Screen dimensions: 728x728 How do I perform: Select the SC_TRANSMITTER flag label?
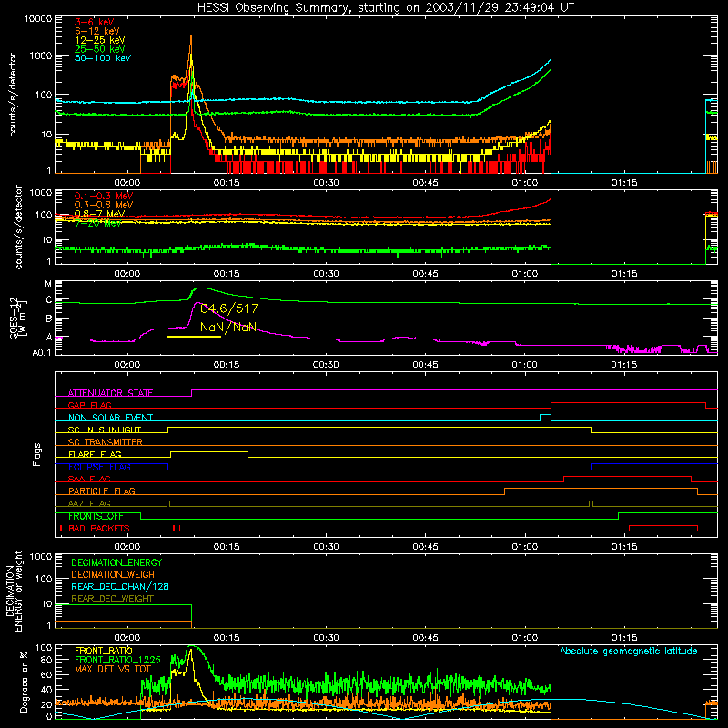[106, 442]
